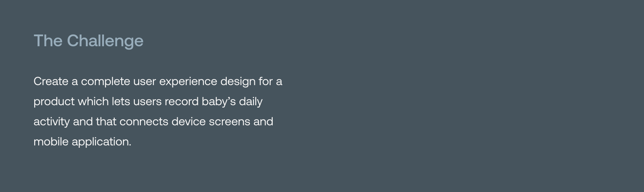The height and width of the screenshot is (192, 644).
Task: Click the word "record" in the paragraph
Action: coord(181,102)
